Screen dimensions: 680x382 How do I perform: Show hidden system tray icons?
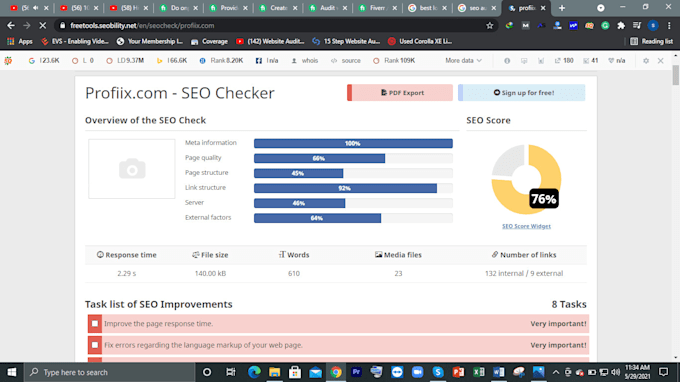pyautogui.click(x=556, y=372)
